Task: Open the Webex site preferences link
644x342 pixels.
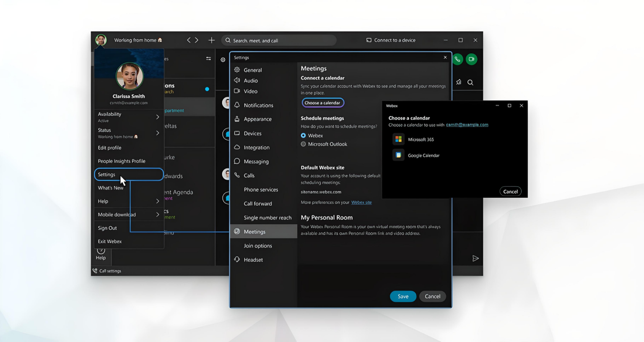Action: tap(361, 202)
